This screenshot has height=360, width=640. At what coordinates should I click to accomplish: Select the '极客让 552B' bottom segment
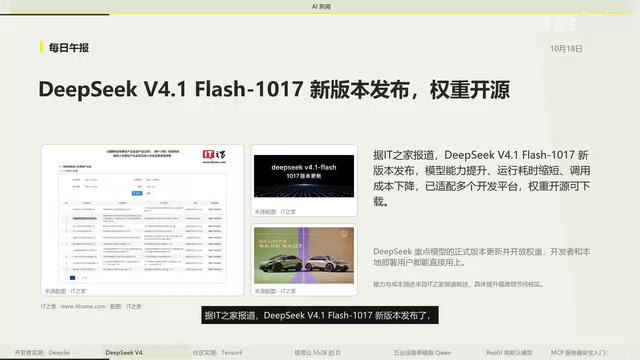317,353
